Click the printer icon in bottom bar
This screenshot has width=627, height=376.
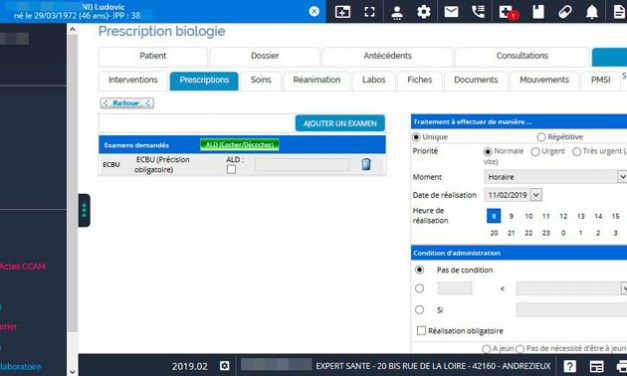tap(622, 366)
